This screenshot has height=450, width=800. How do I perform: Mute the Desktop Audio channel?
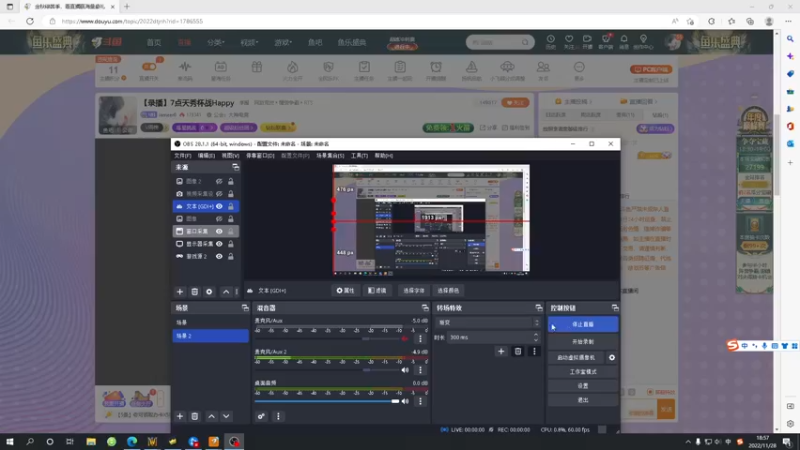[x=405, y=402]
